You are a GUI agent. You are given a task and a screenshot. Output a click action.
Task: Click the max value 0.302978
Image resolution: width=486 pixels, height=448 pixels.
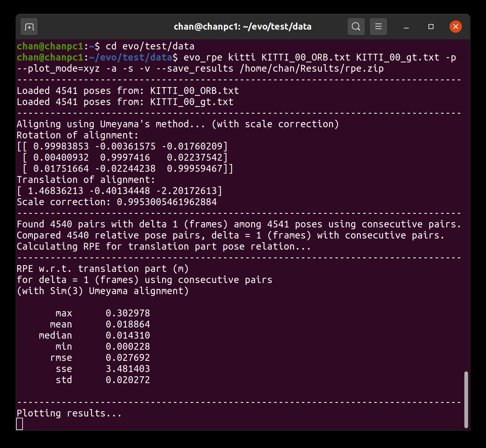tap(128, 313)
